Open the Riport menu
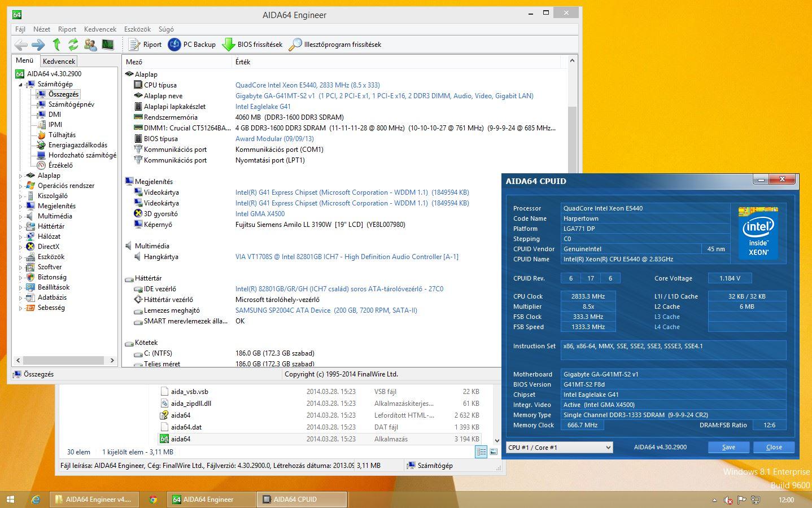Image resolution: width=812 pixels, height=508 pixels. (67, 29)
